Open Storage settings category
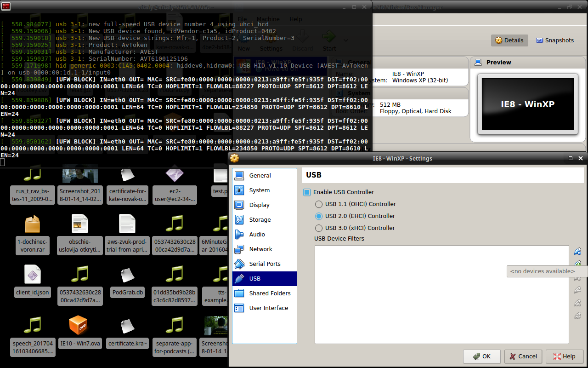Screen dimensions: 588x368 click(265, 219)
